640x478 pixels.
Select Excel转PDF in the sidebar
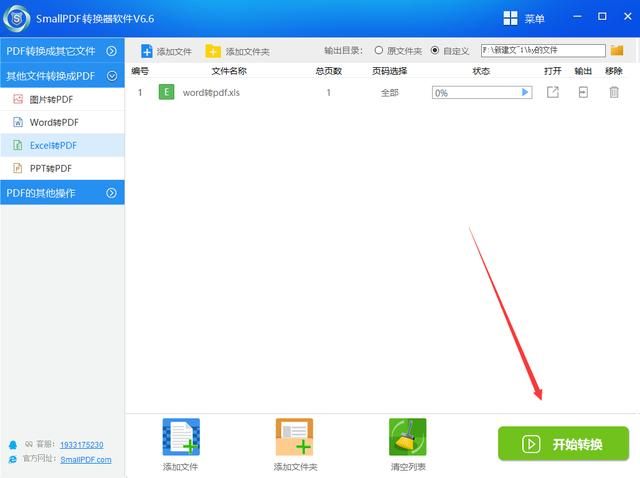point(62,145)
